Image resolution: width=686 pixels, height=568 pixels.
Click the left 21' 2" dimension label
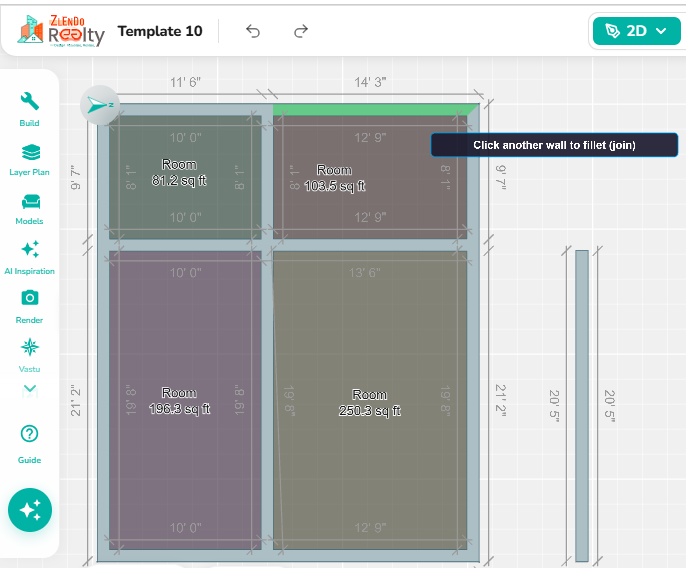pos(76,400)
